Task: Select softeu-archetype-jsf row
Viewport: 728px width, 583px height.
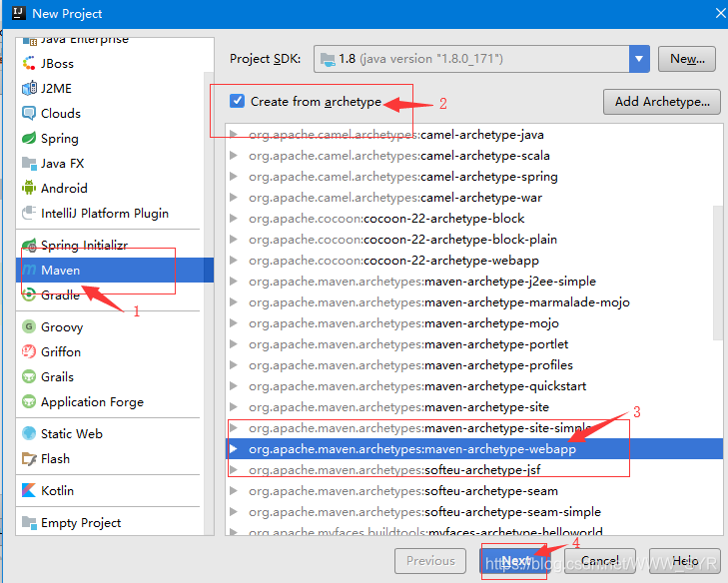Action: coord(474,470)
